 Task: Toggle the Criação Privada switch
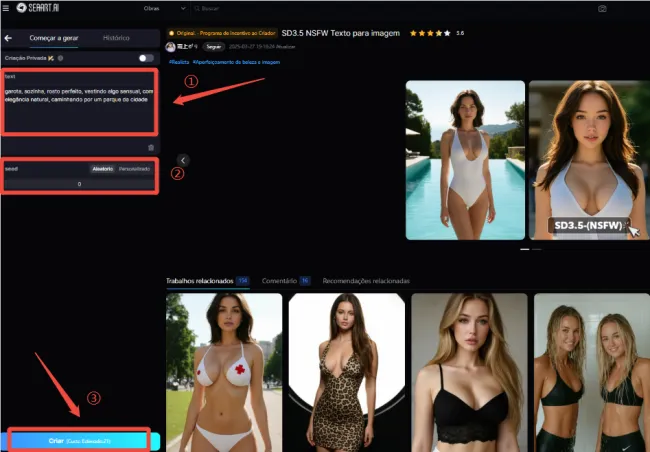(146, 58)
